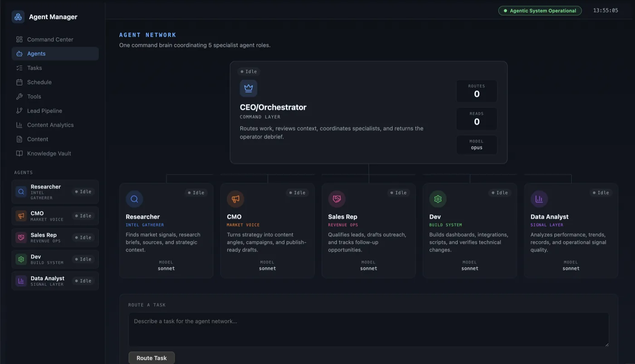Select the Researcher row in sidebar agents list

tap(55, 192)
